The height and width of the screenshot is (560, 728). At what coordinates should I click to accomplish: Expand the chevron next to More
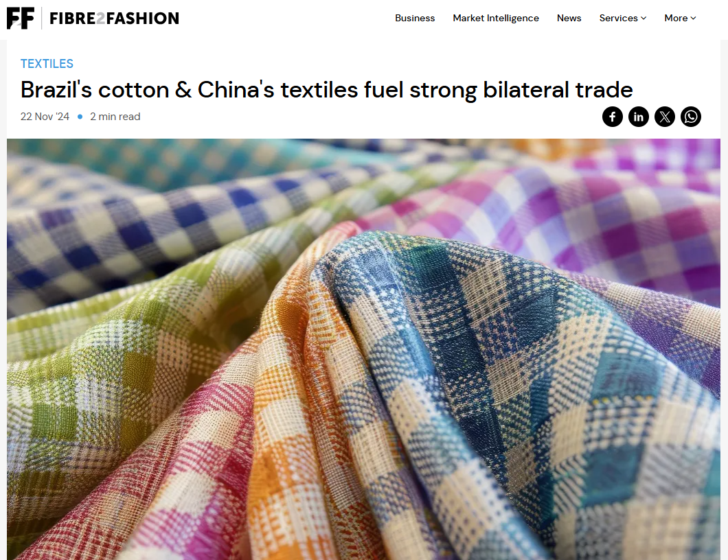click(x=693, y=18)
